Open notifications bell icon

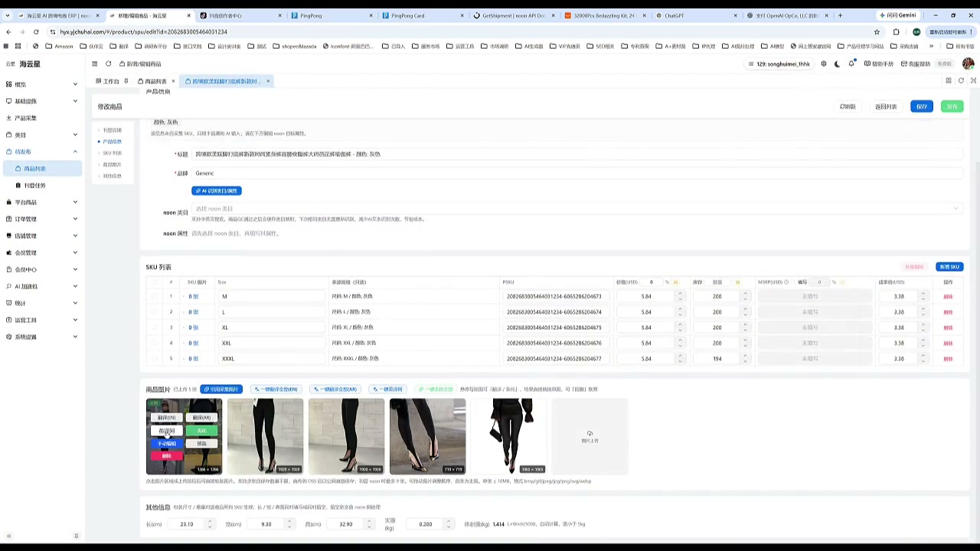tap(851, 64)
